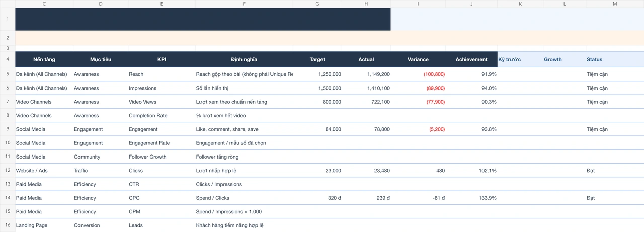Select "Lượt xem theo chuẩn nền tảng" cell

(244, 102)
